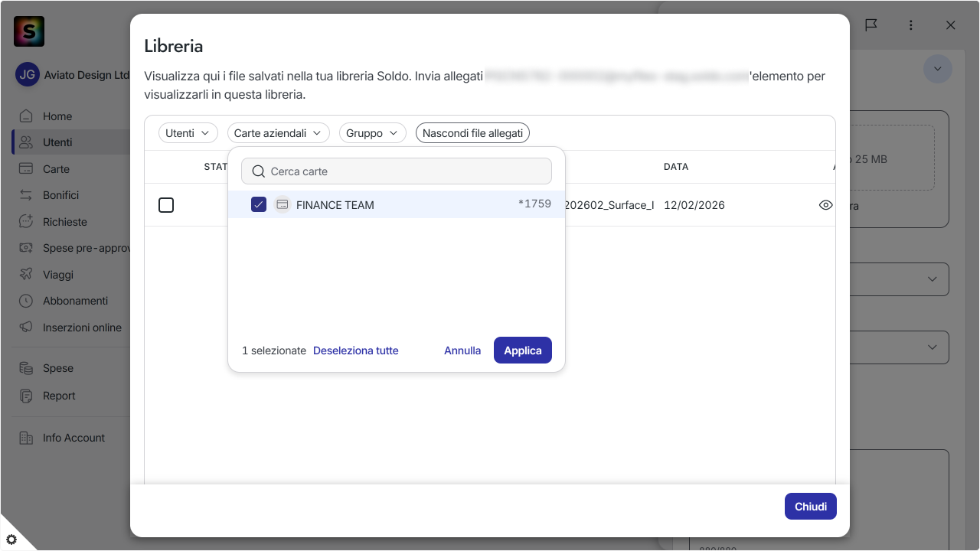This screenshot has width=980, height=551.
Task: Click the Annulla link
Action: tap(462, 350)
